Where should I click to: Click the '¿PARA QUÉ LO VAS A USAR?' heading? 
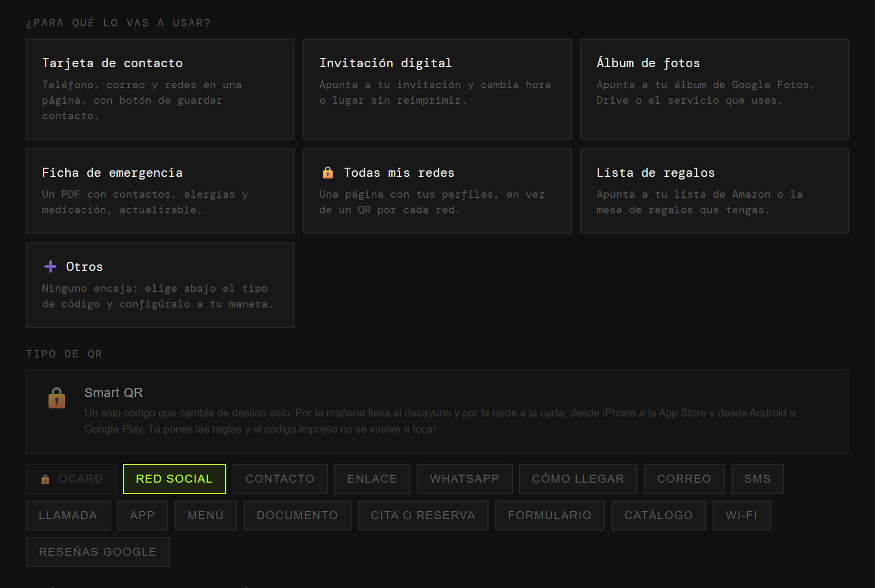tap(118, 23)
